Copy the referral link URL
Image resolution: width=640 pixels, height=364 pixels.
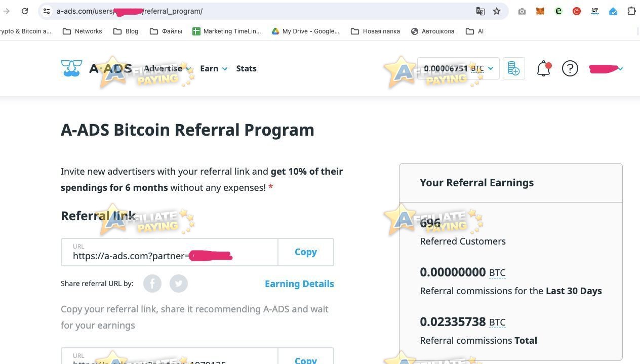click(306, 252)
